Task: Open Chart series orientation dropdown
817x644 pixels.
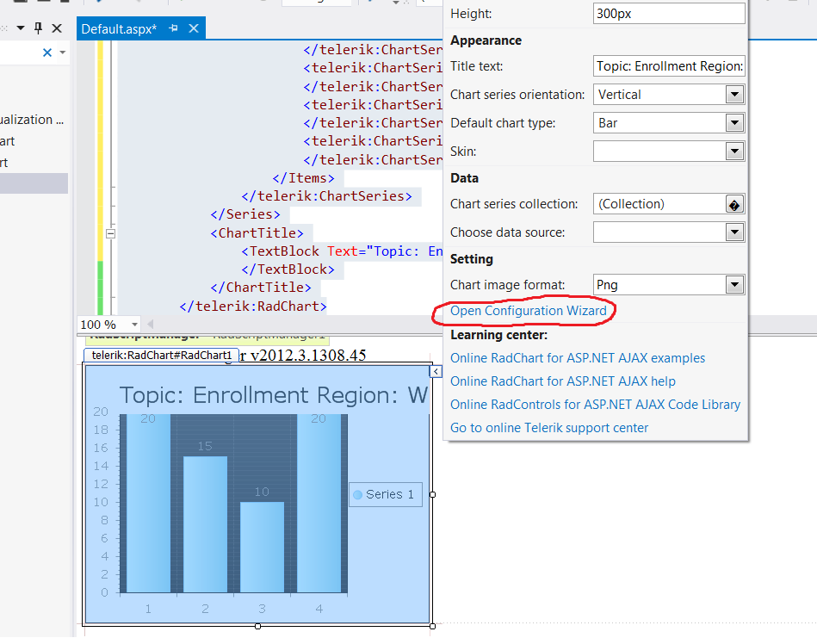Action: (734, 95)
